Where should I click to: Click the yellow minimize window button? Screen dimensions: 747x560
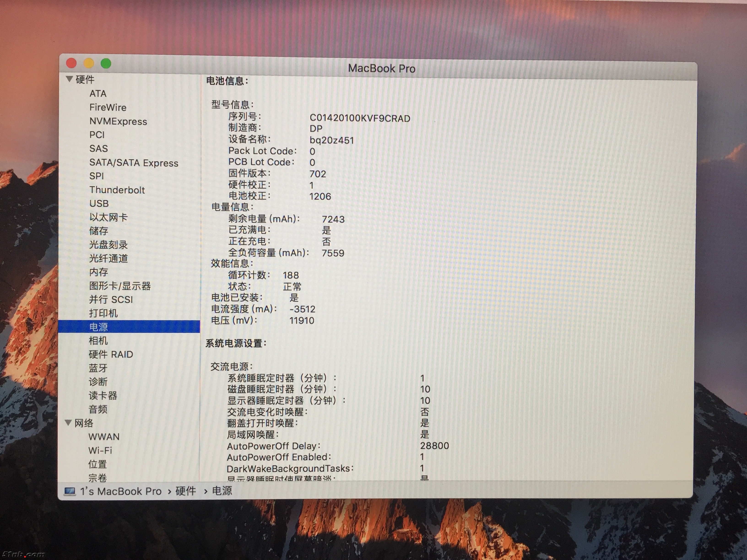click(89, 63)
